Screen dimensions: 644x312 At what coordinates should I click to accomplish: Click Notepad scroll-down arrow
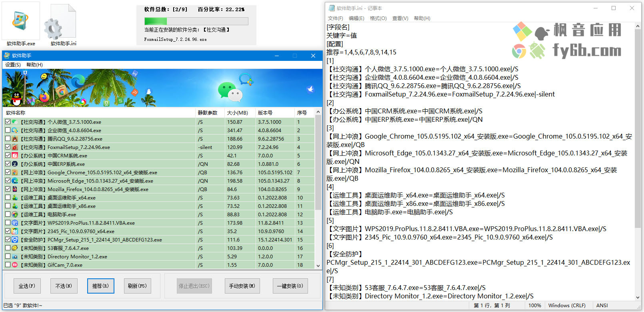[x=638, y=297]
